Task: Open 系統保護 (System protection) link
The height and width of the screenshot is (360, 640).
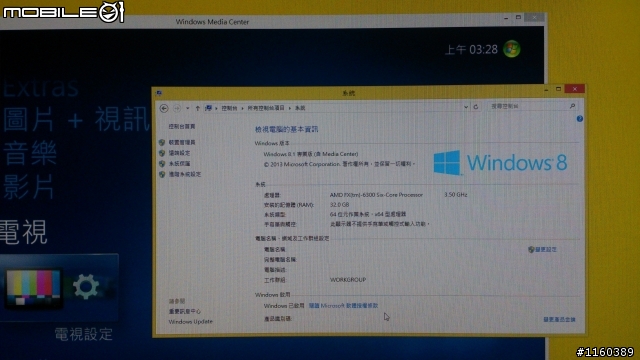Action: (x=179, y=163)
